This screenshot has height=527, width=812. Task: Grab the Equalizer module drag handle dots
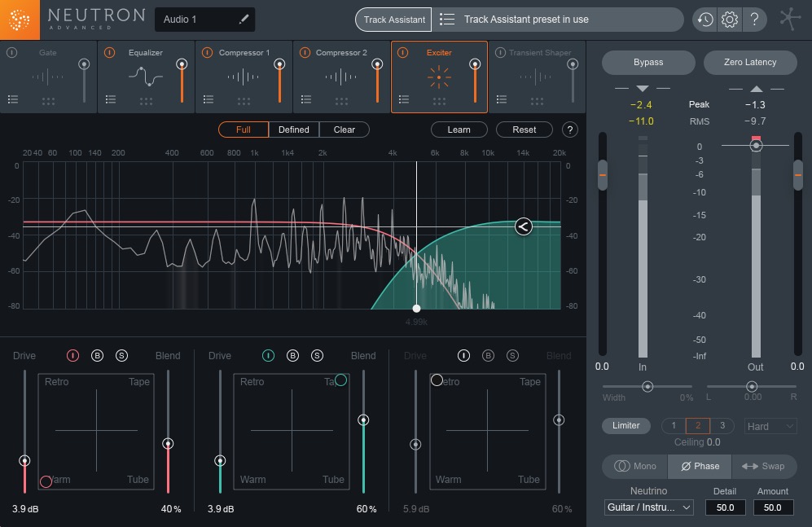click(x=146, y=101)
